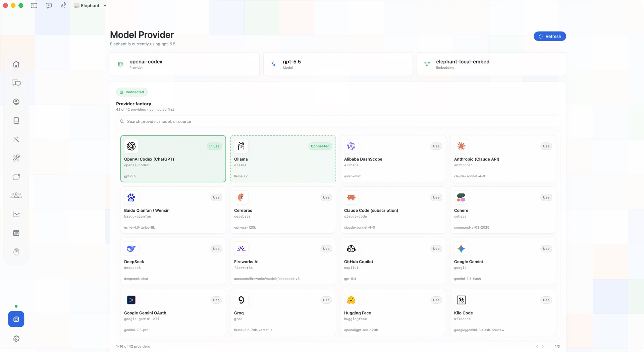Click the Baidu Qianfan paw logo
This screenshot has width=644, height=352.
pos(131,197)
